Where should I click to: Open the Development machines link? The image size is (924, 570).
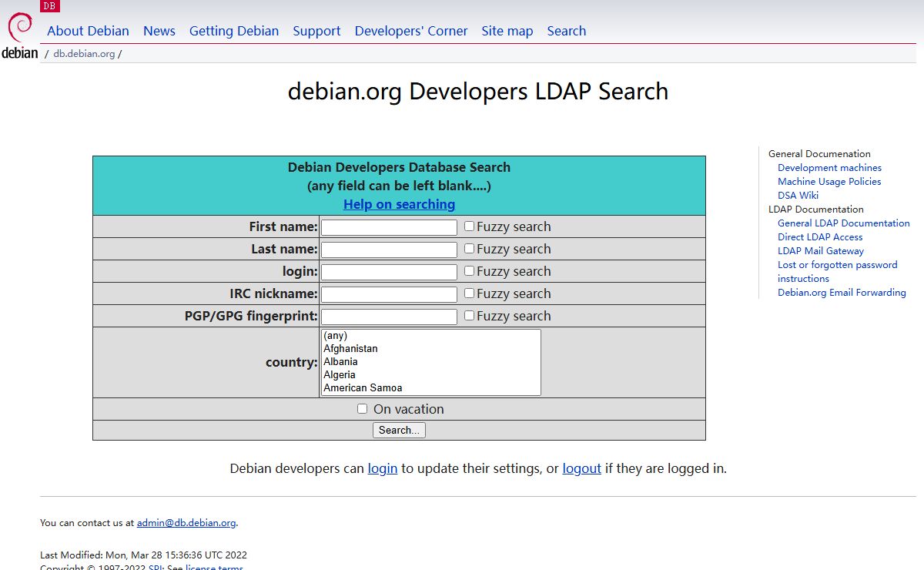pyautogui.click(x=829, y=168)
